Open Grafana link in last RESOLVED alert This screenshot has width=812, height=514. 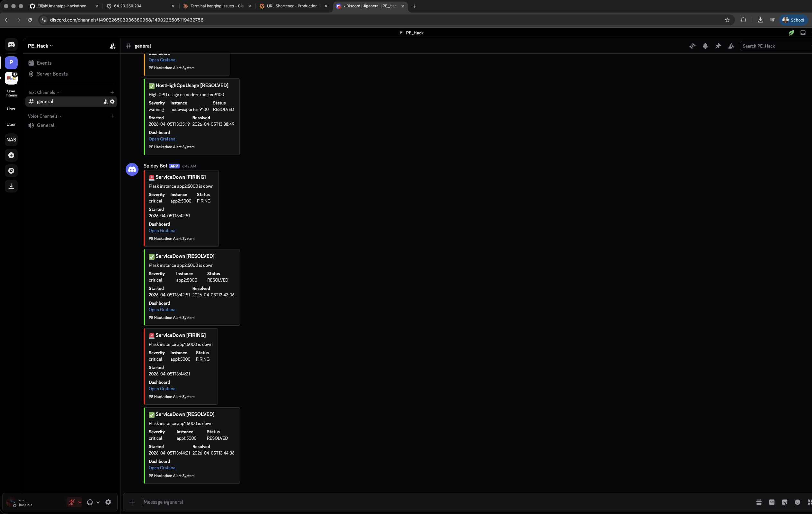pyautogui.click(x=162, y=468)
